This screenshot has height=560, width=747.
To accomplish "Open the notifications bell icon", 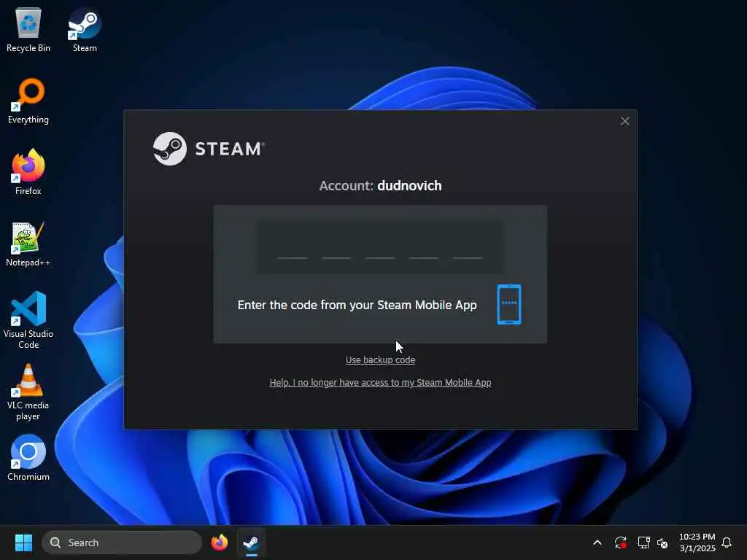I will tap(727, 542).
